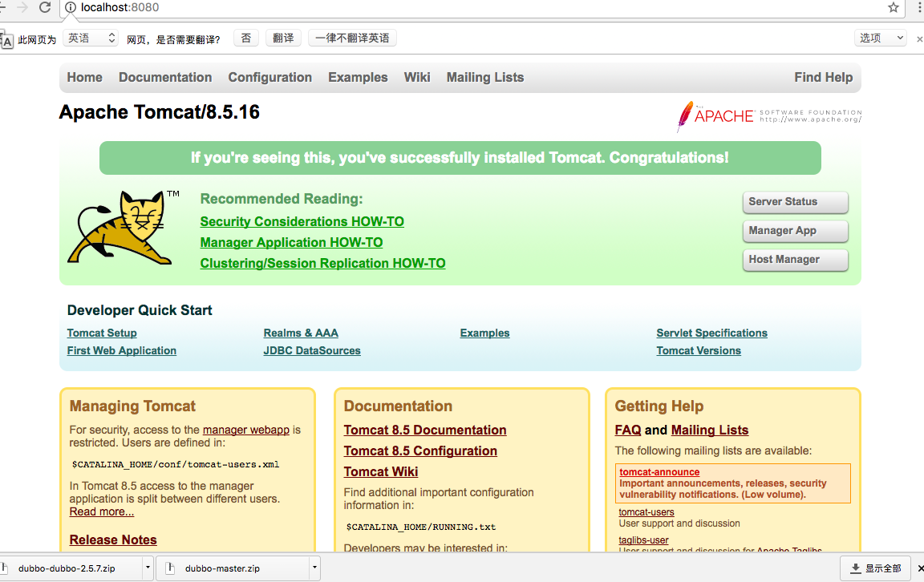Open Tomcat 8.5 Documentation link

pos(425,430)
